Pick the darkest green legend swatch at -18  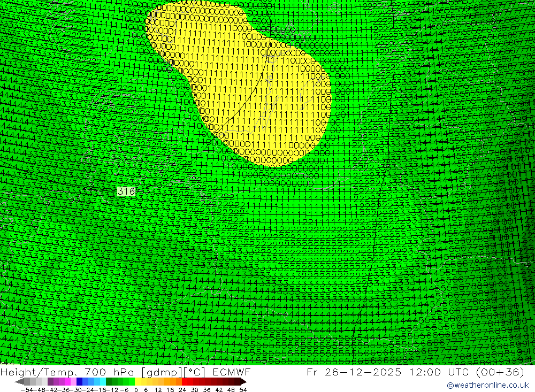click(x=109, y=382)
